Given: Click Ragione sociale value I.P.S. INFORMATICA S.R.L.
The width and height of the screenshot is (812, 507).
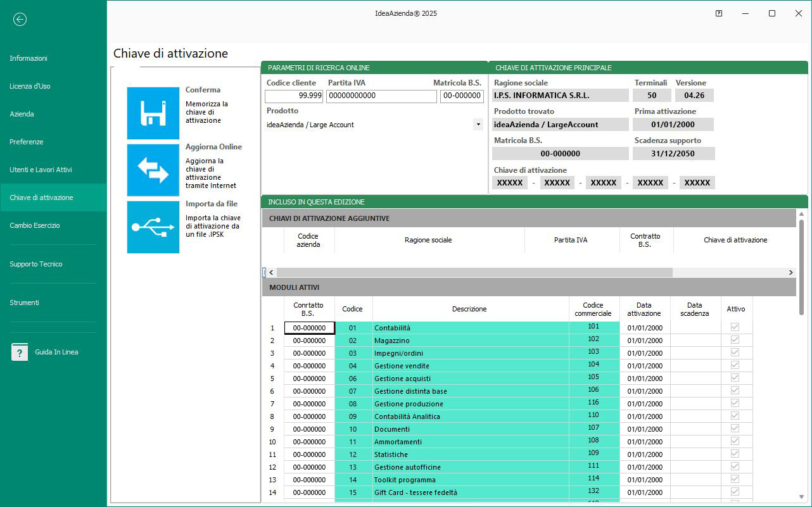Looking at the screenshot, I should (561, 96).
